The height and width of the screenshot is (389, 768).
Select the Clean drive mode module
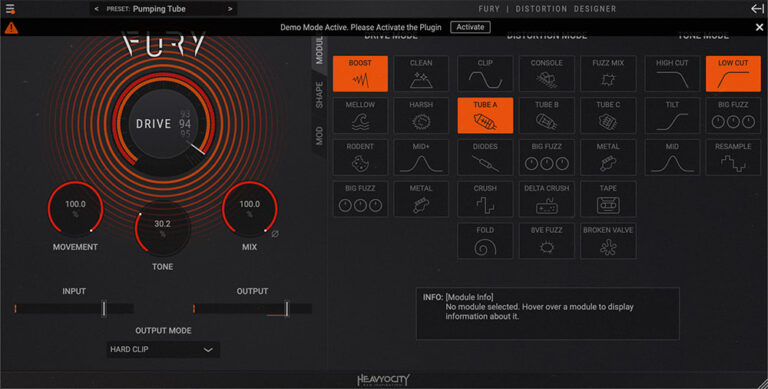coord(421,73)
